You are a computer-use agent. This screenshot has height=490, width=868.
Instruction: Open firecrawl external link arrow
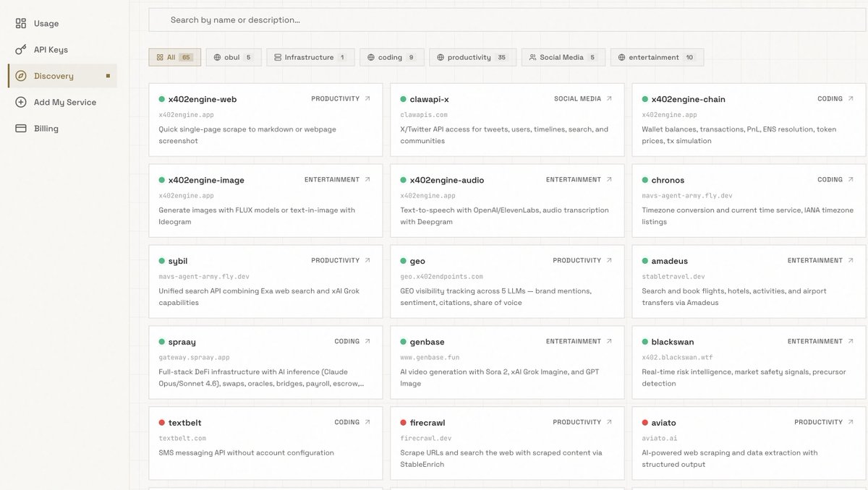[609, 422]
